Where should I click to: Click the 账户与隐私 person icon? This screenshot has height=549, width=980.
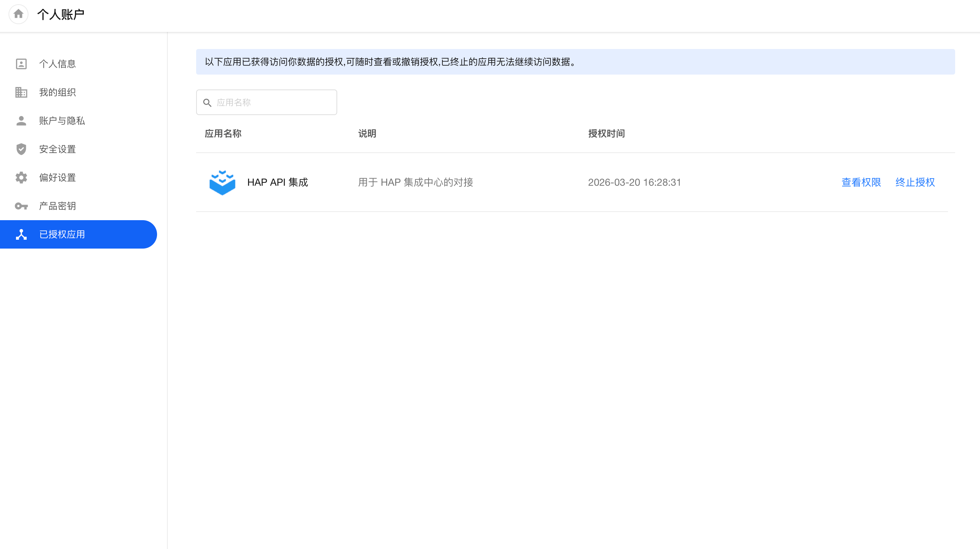tap(21, 121)
